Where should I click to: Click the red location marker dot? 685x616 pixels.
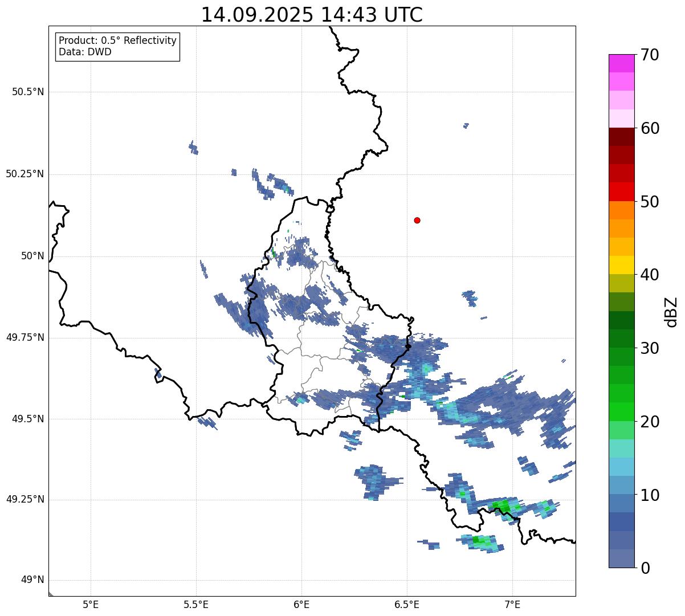[x=417, y=221]
